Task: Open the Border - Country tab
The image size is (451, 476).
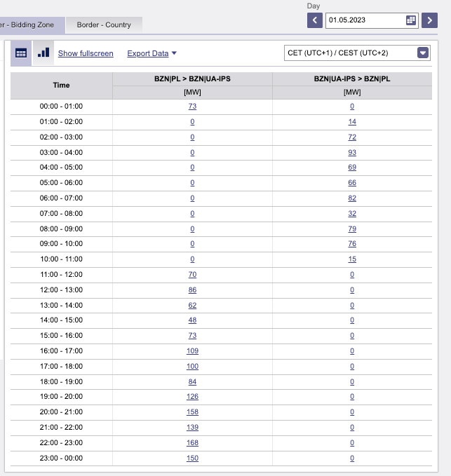Action: click(x=104, y=25)
